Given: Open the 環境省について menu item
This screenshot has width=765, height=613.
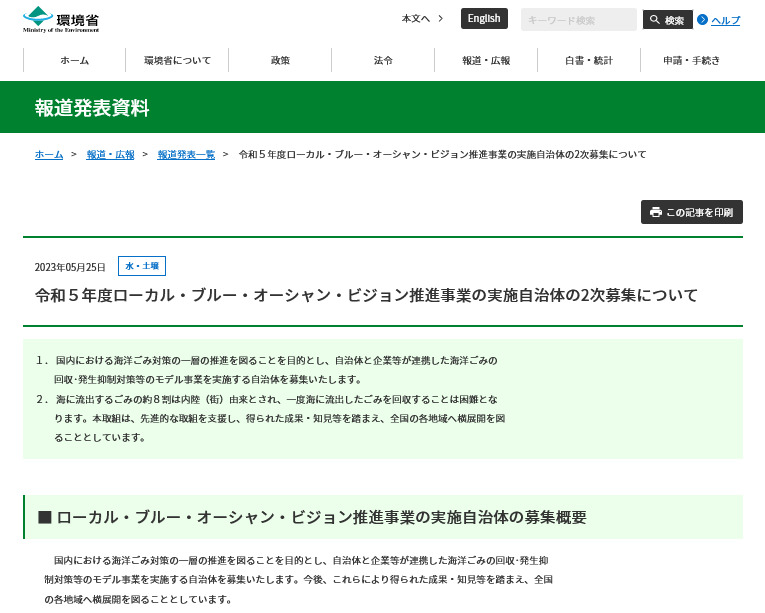Looking at the screenshot, I should point(177,61).
